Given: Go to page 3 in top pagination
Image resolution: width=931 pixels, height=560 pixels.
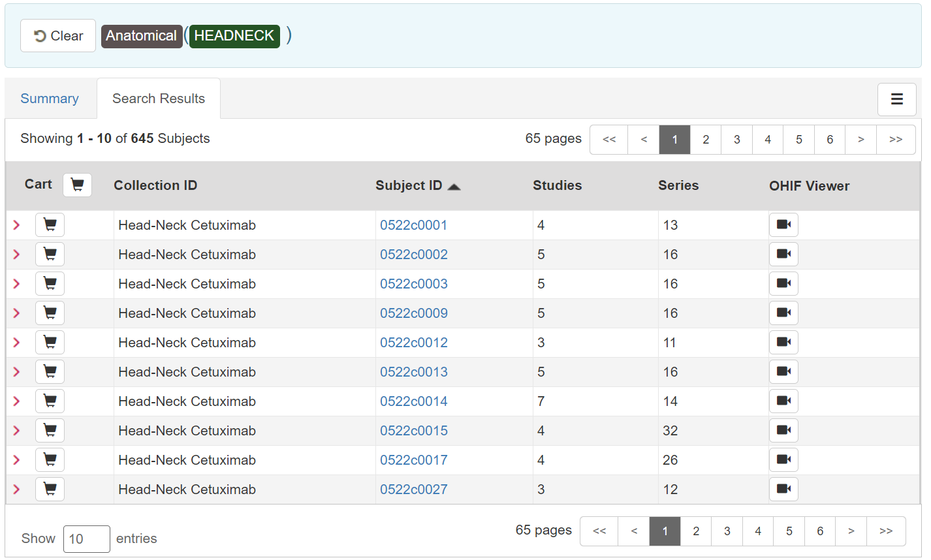Looking at the screenshot, I should 736,140.
